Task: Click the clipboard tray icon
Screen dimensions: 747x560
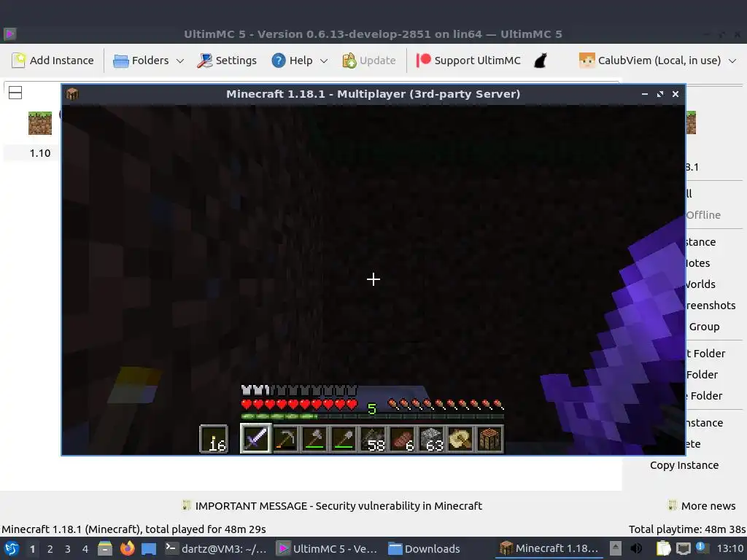Action: pos(663,548)
